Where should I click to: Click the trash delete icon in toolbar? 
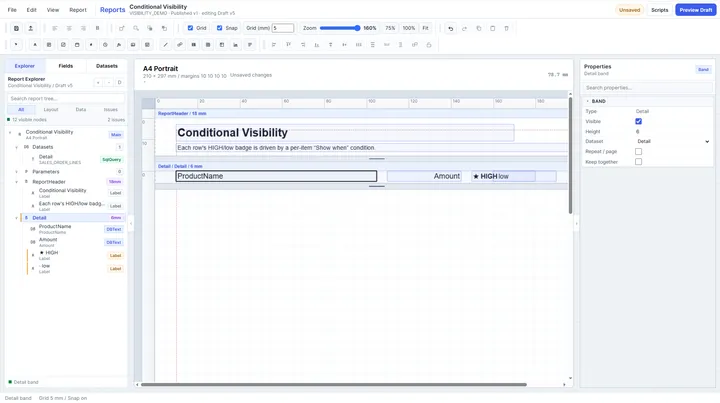(506, 28)
